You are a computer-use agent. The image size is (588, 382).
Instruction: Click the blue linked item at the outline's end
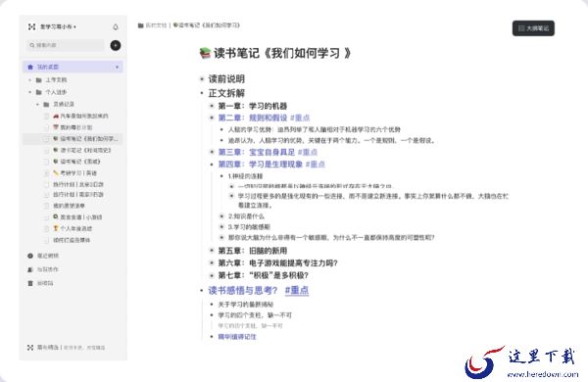237,337
